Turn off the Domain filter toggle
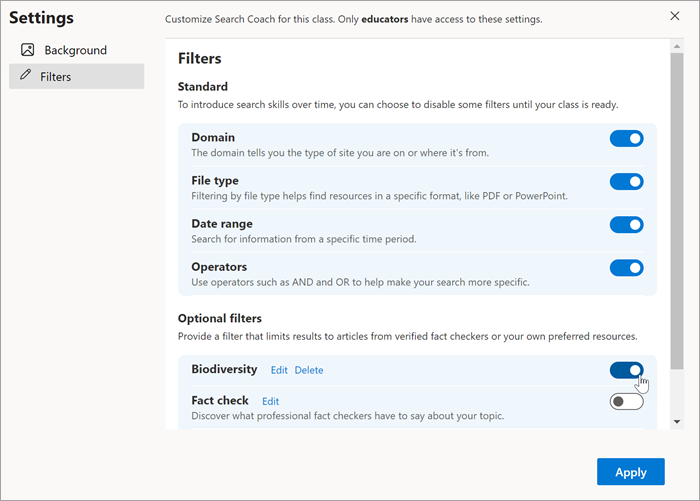The height and width of the screenshot is (501, 700). 626,138
